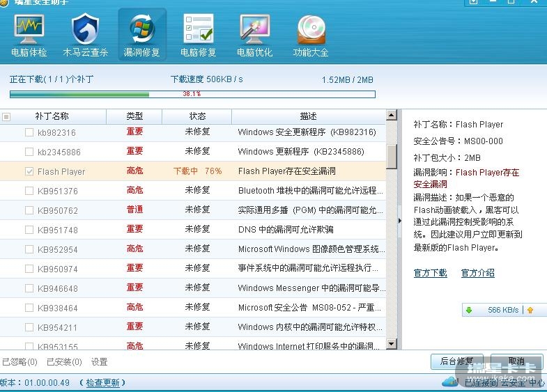Click the green download speed arrow icon
547x392 pixels.
click(x=469, y=310)
